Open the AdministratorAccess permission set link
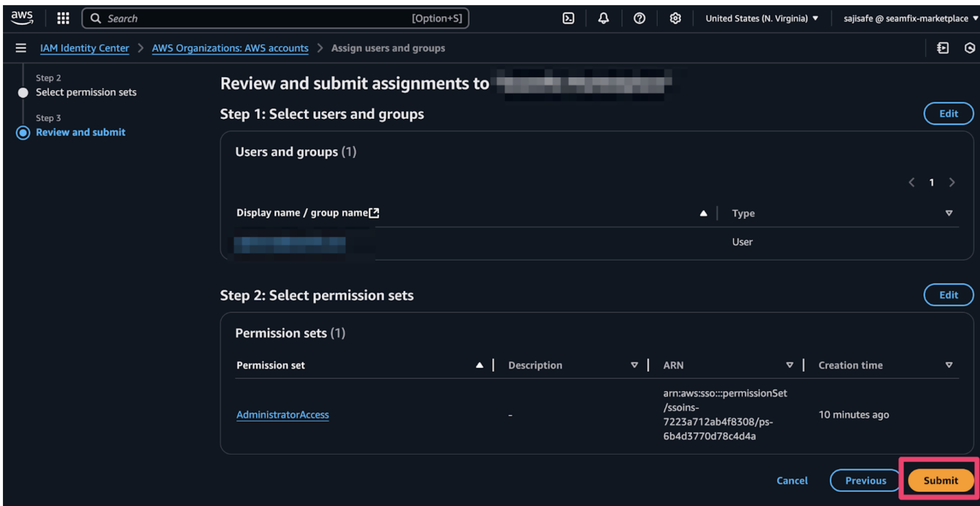The image size is (980, 506). [x=282, y=414]
